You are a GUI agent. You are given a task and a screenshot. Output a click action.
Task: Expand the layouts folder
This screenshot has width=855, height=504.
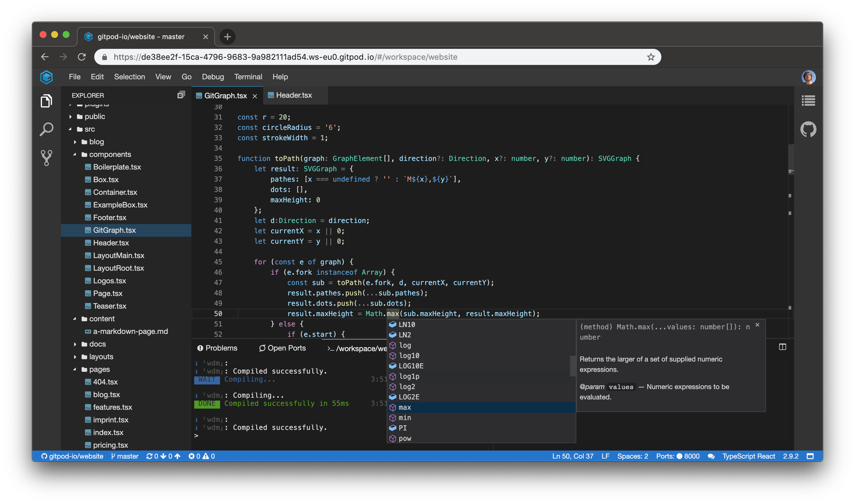(126, 357)
